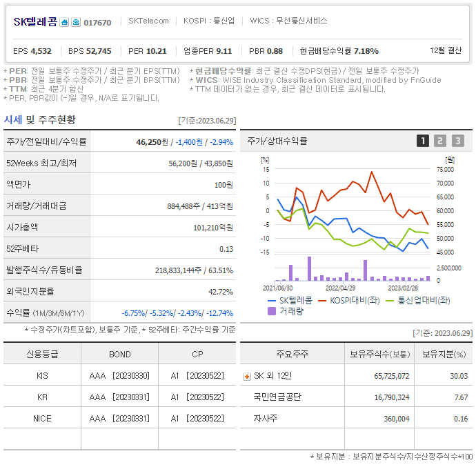Select the 주가/상대수익률 chart title
Viewport: 476px width, 467px height.
click(x=277, y=141)
